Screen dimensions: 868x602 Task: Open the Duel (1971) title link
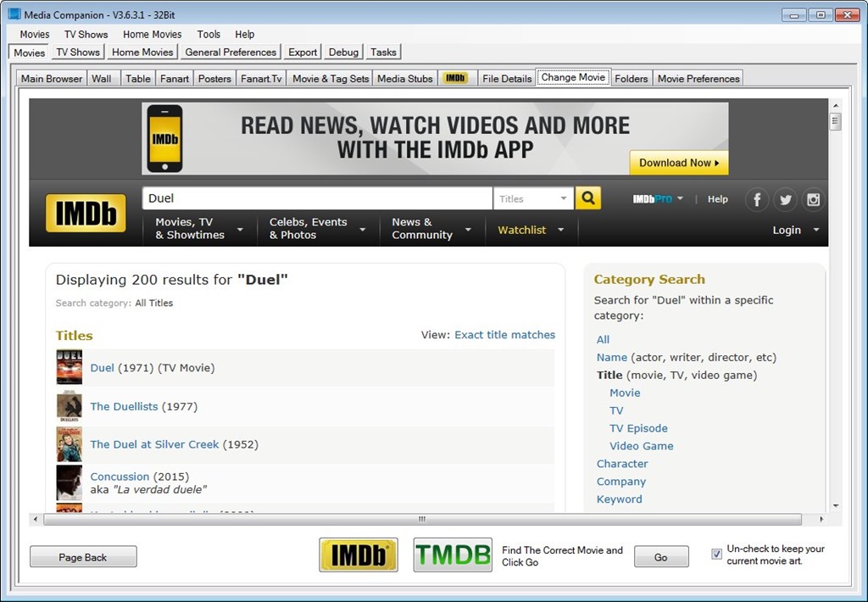pos(102,368)
